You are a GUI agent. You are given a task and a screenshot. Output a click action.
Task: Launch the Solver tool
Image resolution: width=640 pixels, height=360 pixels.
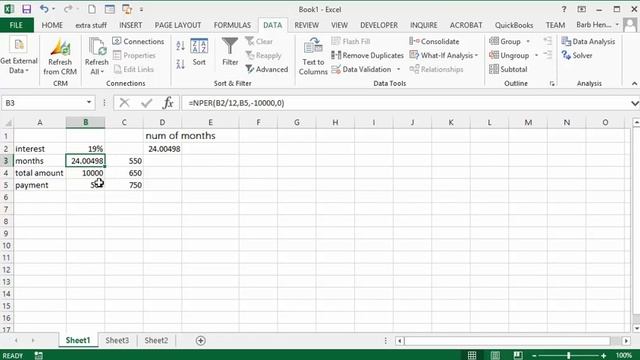[577, 55]
